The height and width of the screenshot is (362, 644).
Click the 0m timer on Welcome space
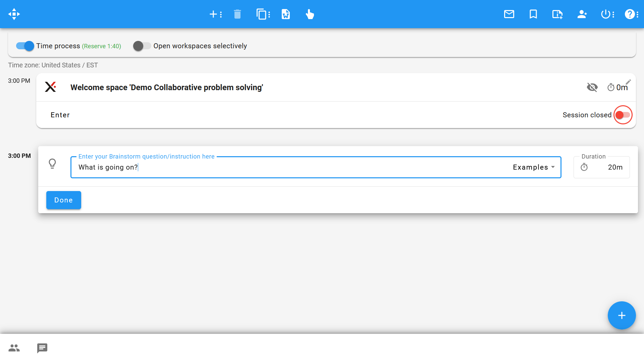[618, 87]
